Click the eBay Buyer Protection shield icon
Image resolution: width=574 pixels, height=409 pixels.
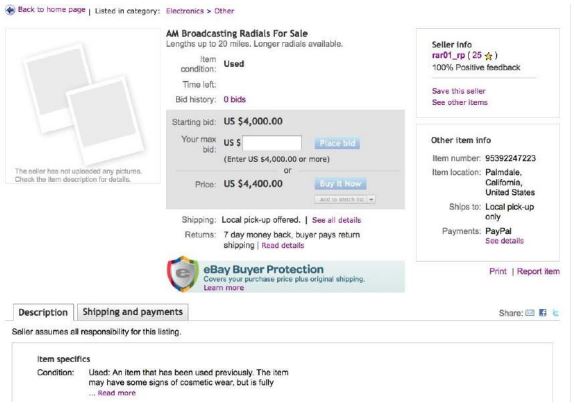[183, 274]
